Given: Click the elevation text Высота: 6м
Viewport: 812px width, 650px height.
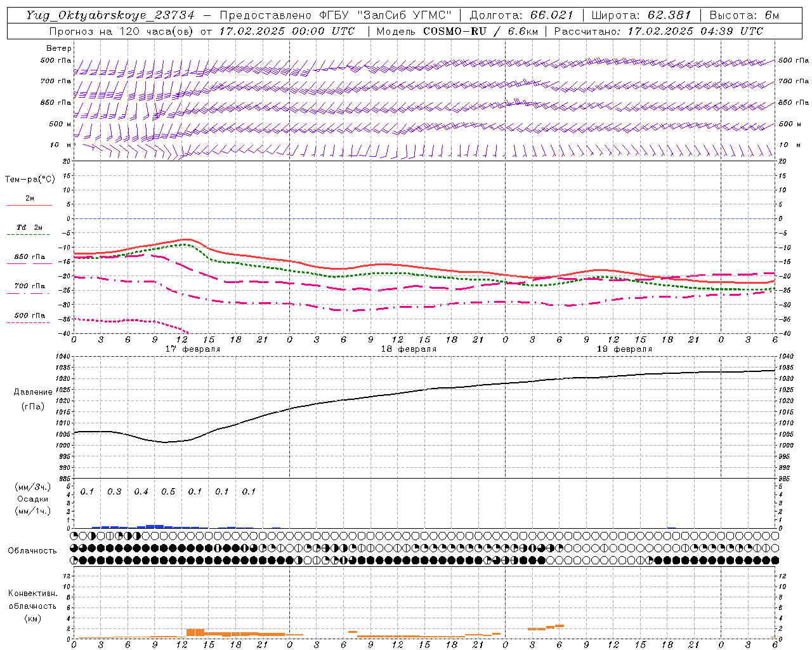Looking at the screenshot, I should 743,15.
